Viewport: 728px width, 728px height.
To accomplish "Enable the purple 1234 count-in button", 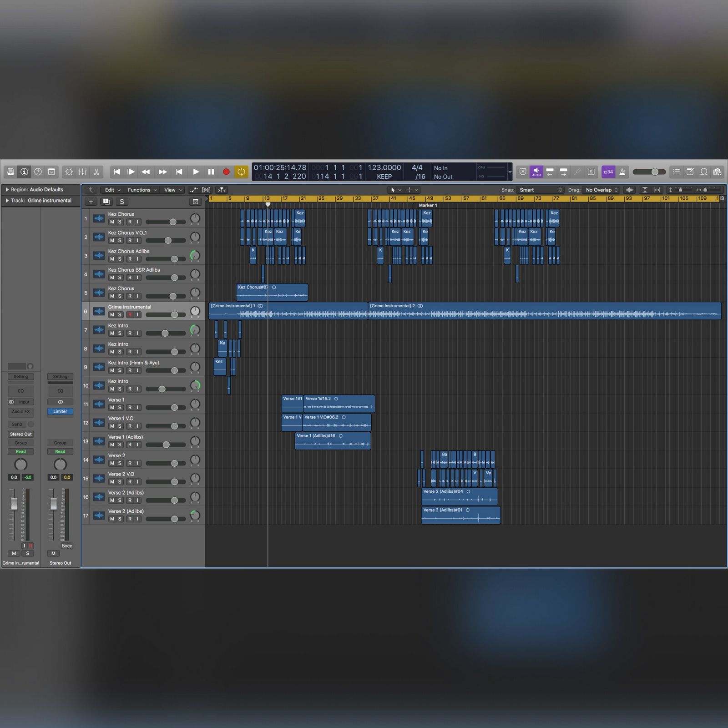I will pyautogui.click(x=608, y=172).
